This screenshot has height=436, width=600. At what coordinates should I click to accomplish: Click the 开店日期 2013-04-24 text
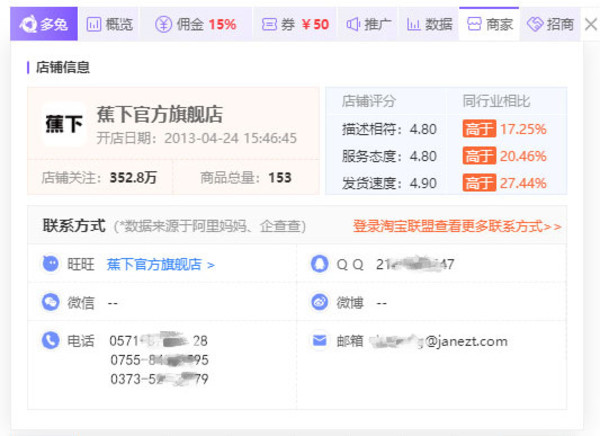click(x=197, y=138)
